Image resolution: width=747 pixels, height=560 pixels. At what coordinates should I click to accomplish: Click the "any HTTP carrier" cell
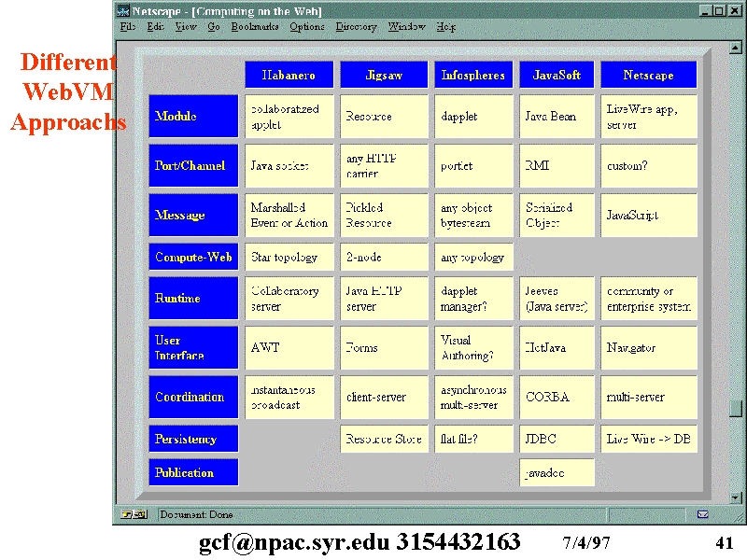point(384,166)
